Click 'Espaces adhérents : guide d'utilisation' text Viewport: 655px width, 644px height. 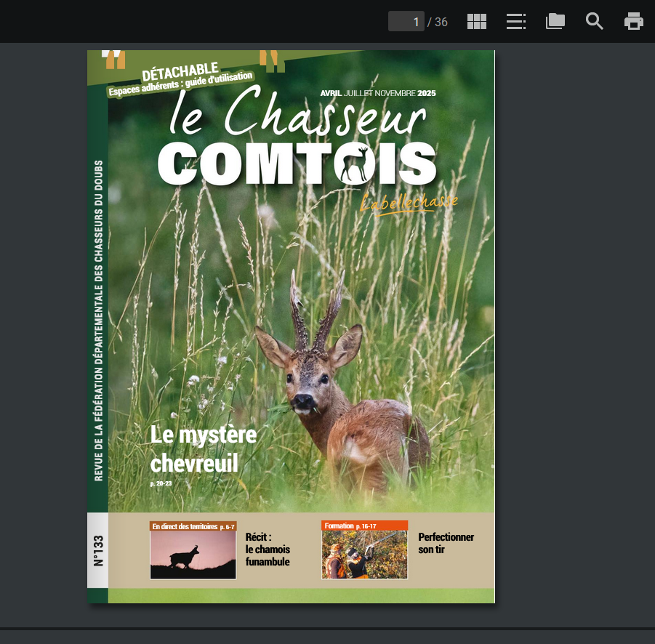(x=180, y=84)
